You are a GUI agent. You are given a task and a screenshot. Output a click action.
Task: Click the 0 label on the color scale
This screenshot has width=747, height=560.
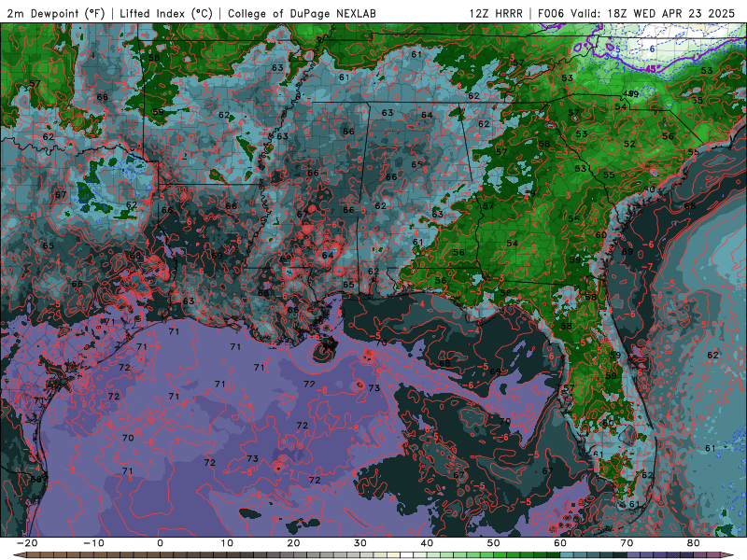pos(160,543)
